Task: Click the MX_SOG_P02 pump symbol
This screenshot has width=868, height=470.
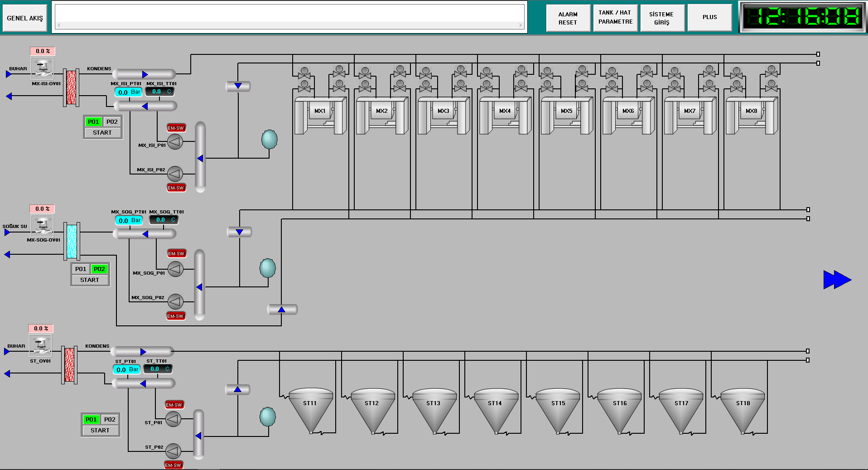Action: (x=175, y=301)
